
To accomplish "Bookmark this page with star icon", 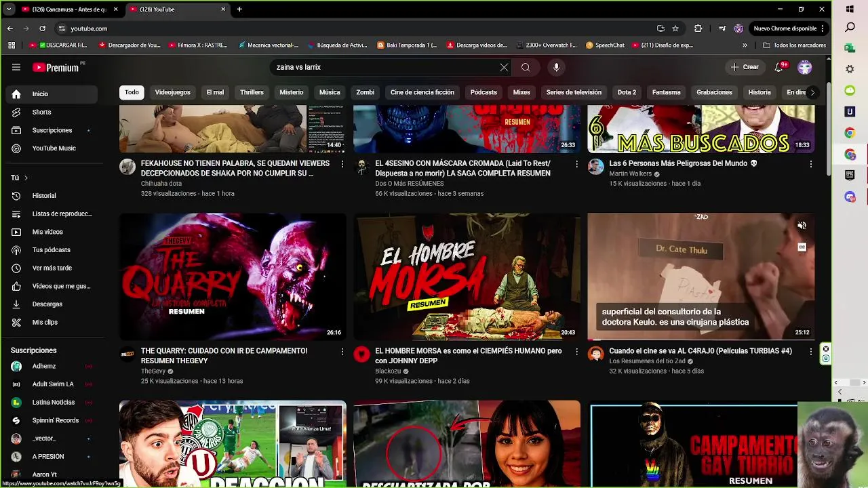I will 675,28.
